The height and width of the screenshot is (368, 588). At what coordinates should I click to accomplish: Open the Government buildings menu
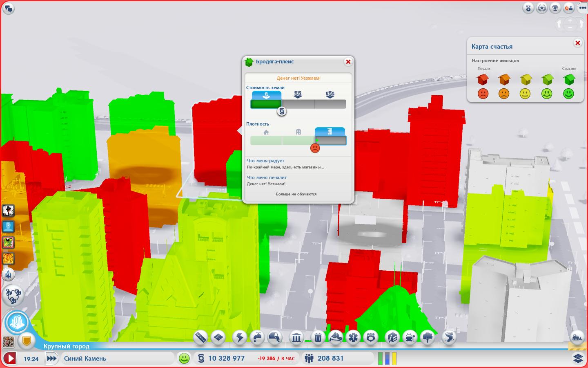(297, 338)
